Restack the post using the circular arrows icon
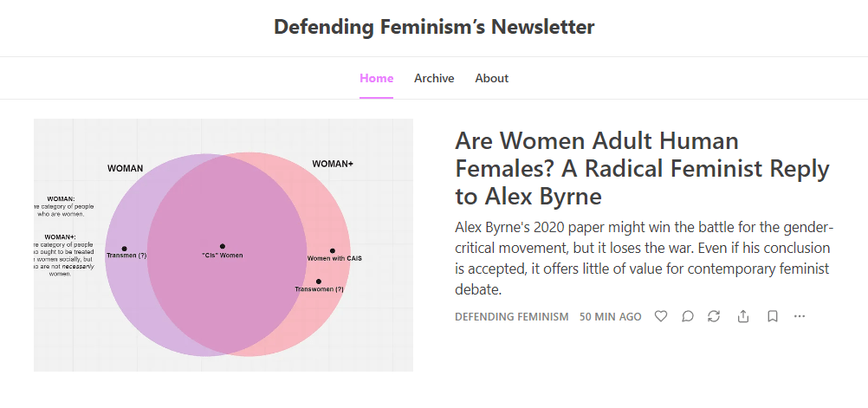868x408 pixels. pos(714,316)
